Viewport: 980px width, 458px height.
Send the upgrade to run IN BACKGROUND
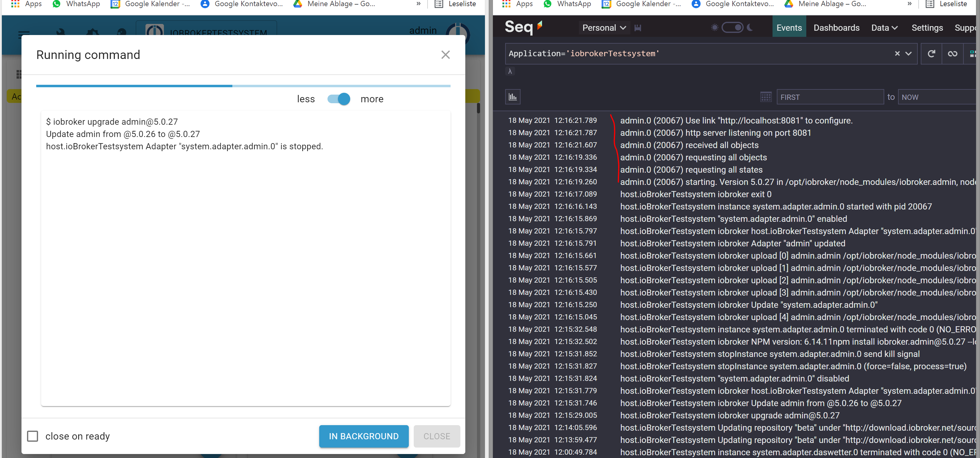tap(363, 436)
